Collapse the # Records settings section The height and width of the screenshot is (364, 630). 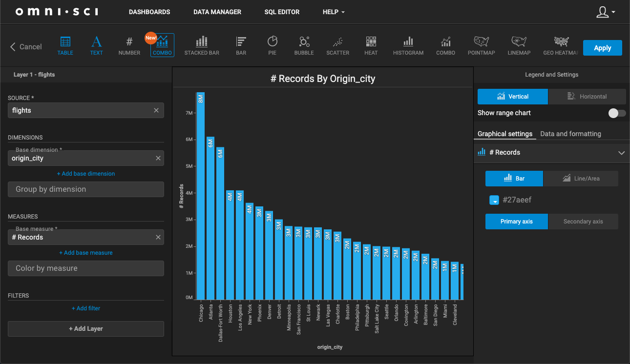pos(621,153)
